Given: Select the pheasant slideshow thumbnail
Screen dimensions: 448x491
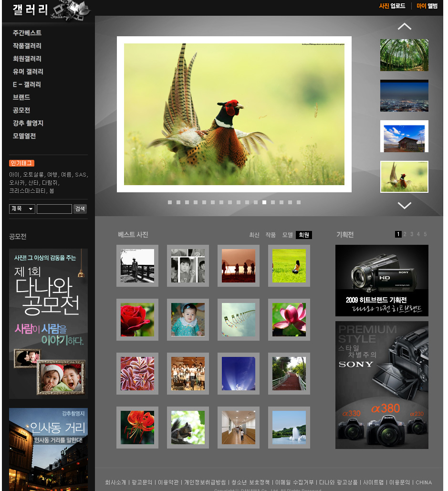Looking at the screenshot, I should [404, 177].
